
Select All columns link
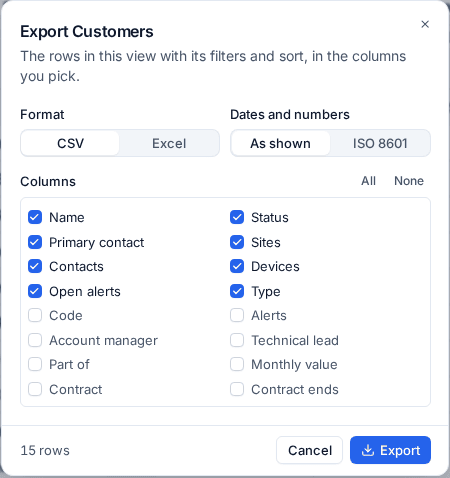click(368, 181)
